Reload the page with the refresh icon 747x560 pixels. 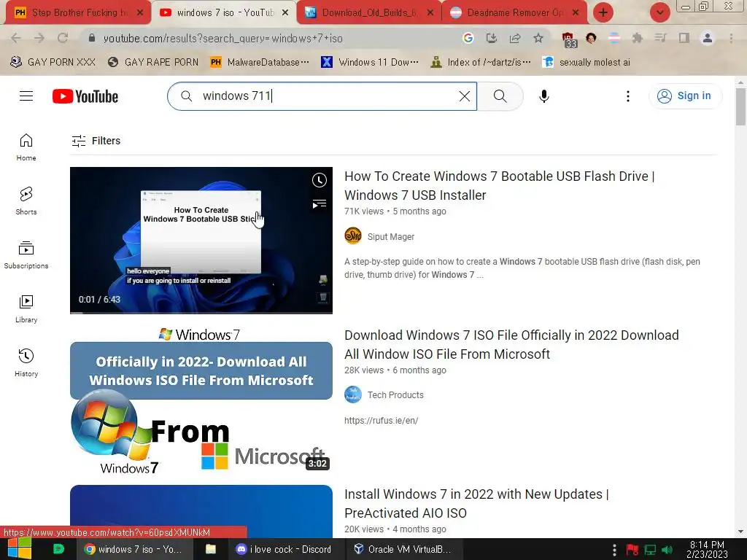[63, 38]
